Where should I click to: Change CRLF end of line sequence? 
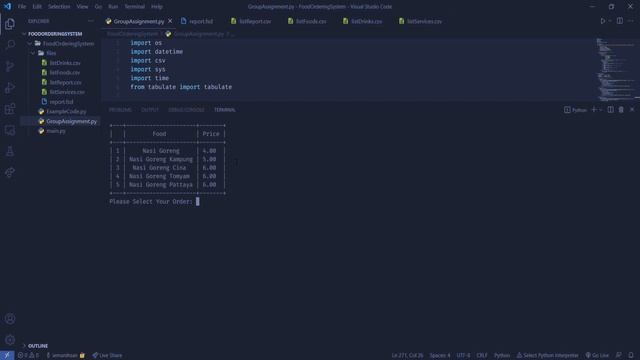[482, 356]
